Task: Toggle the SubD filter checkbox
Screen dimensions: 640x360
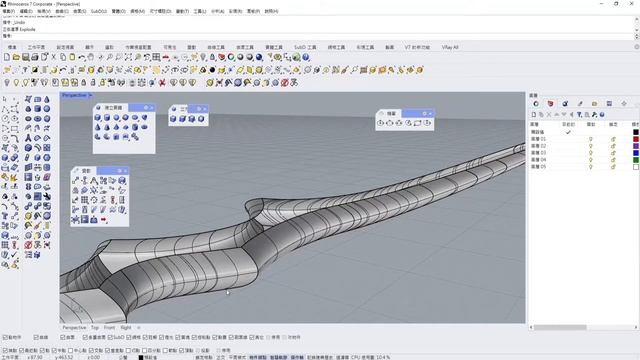Action: pyautogui.click(x=110, y=337)
